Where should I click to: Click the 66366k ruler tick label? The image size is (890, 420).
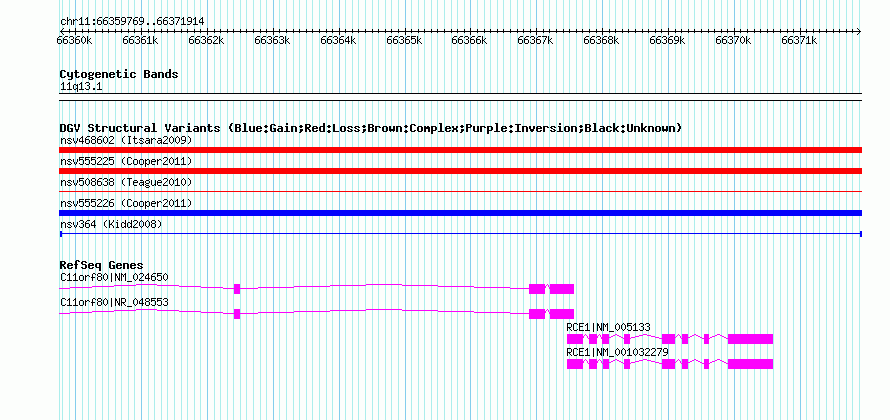pos(469,40)
